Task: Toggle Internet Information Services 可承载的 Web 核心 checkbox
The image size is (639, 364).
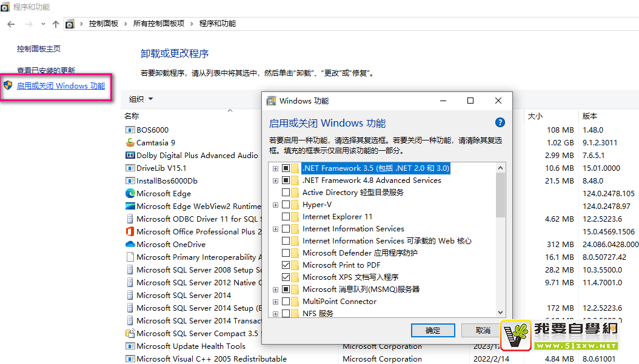Action: tap(286, 241)
